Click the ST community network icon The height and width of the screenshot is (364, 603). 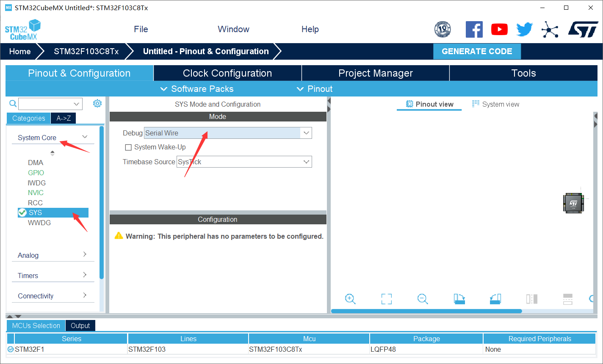(x=550, y=29)
